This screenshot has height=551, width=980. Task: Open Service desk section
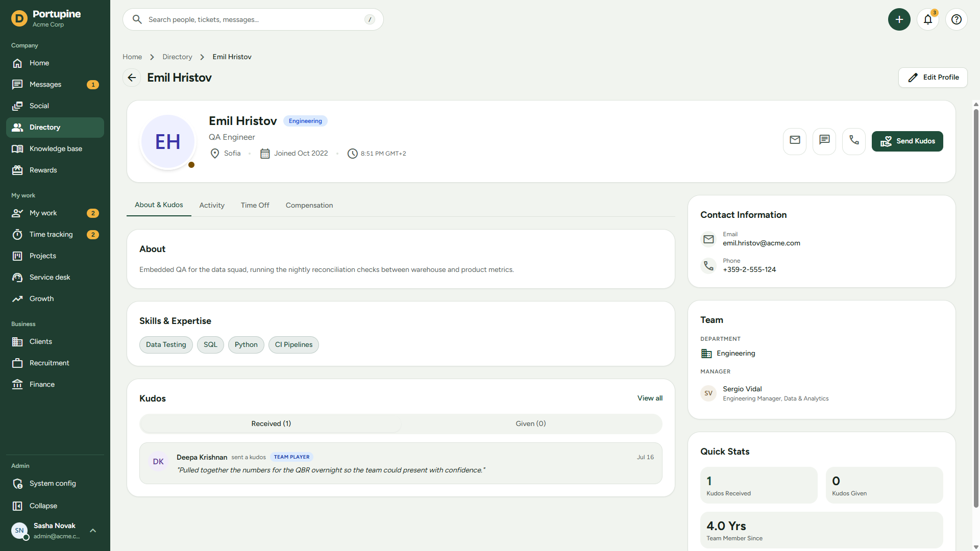point(55,278)
